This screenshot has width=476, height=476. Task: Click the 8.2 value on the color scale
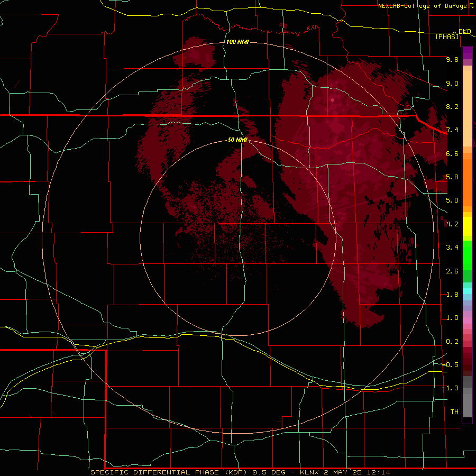click(x=452, y=106)
